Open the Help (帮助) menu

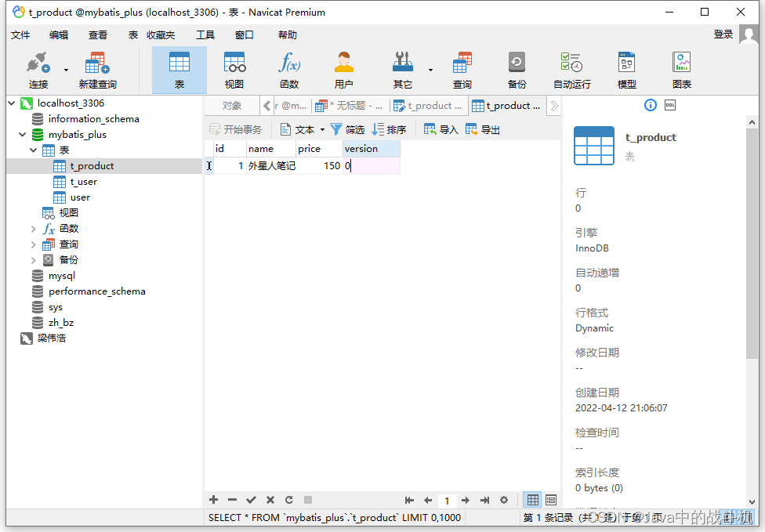[288, 35]
